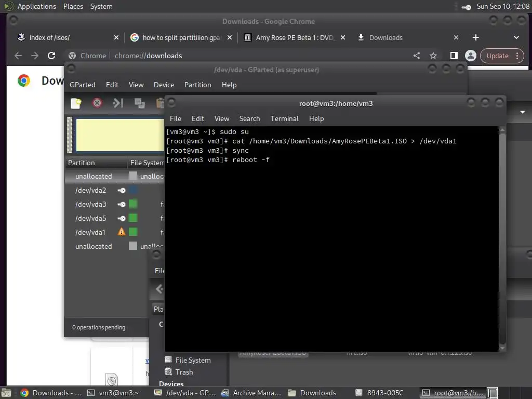Screen dimensions: 532x399
Task: Click the clock showing Sun Sep 10
Action: (x=503, y=6)
